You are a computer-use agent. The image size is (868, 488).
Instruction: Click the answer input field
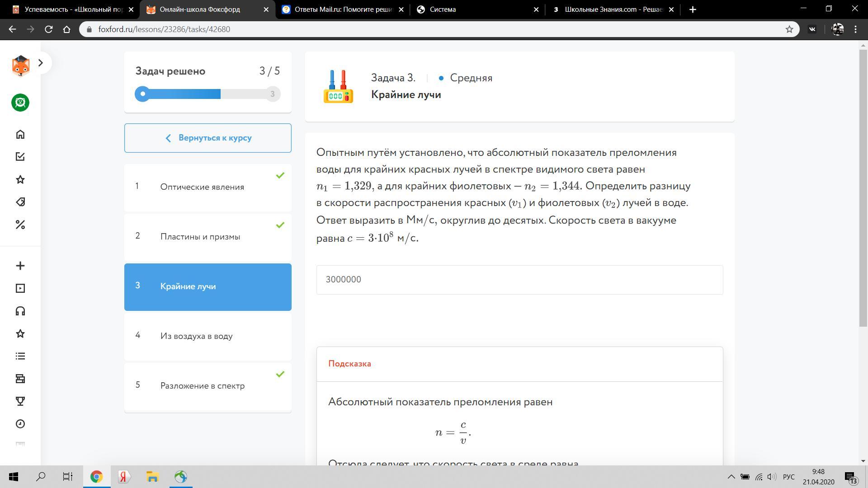(x=519, y=280)
